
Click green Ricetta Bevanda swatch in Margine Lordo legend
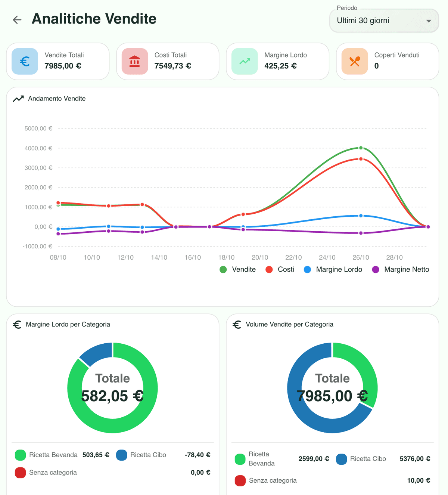pyautogui.click(x=21, y=455)
